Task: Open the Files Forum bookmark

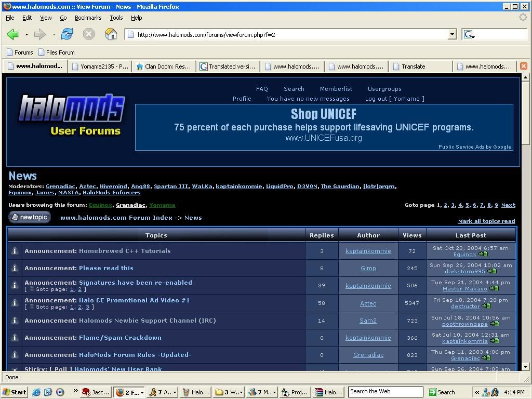Action: tap(56, 52)
